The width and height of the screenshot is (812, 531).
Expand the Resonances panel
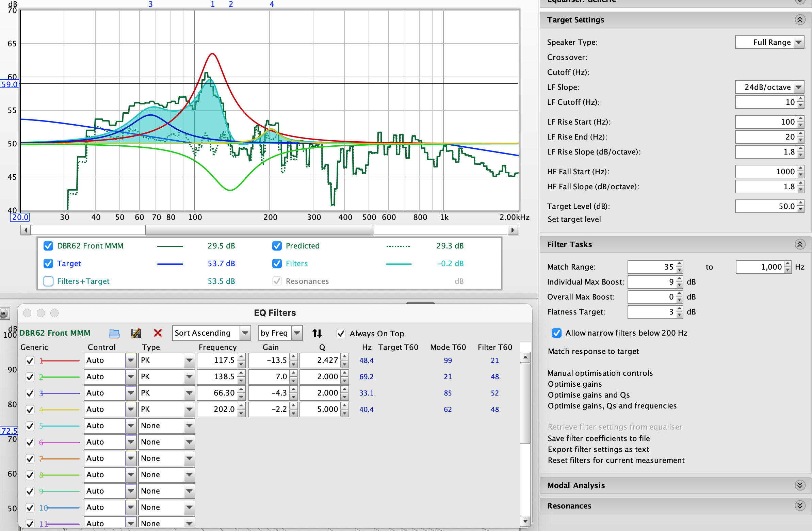pyautogui.click(x=800, y=506)
